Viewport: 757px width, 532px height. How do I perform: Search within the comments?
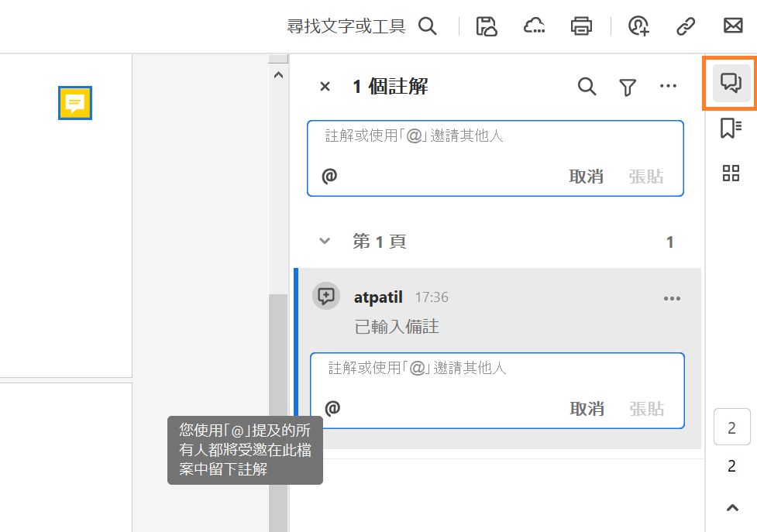587,86
